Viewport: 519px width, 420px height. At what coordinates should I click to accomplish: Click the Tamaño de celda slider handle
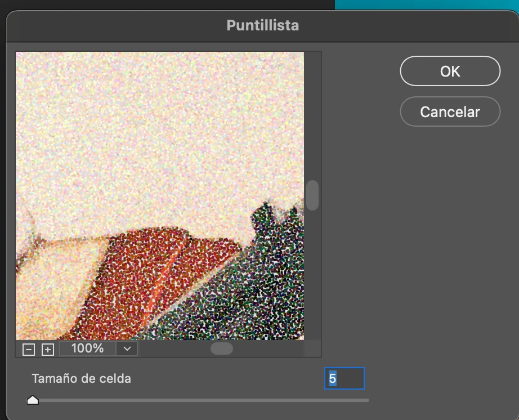pyautogui.click(x=33, y=400)
